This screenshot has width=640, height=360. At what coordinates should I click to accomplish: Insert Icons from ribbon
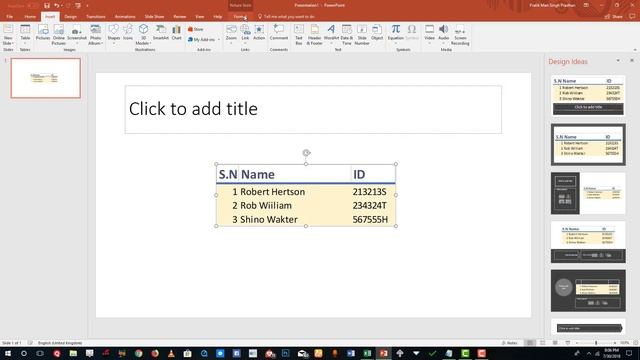tap(128, 33)
